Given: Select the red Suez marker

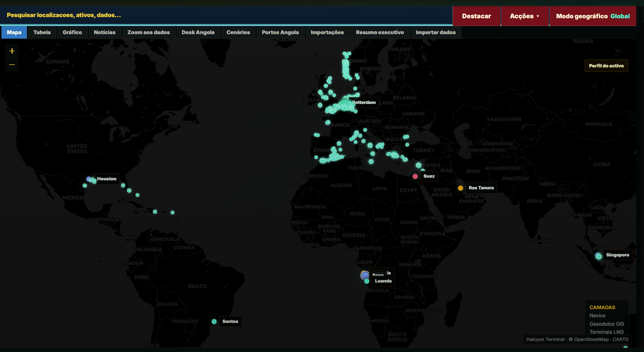Looking at the screenshot, I should click(x=415, y=176).
